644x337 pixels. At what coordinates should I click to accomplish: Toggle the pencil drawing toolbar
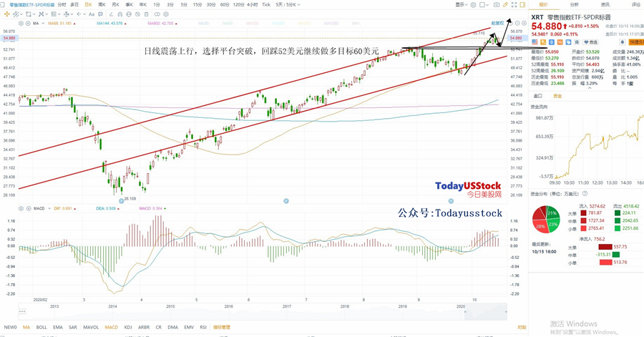(x=505, y=5)
